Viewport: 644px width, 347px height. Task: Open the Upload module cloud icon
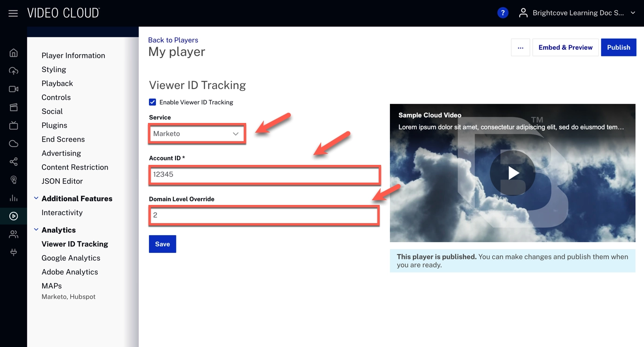tap(13, 71)
